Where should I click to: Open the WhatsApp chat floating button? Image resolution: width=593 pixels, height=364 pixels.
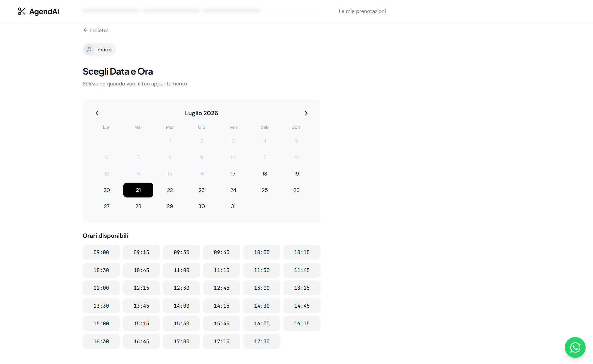click(575, 347)
